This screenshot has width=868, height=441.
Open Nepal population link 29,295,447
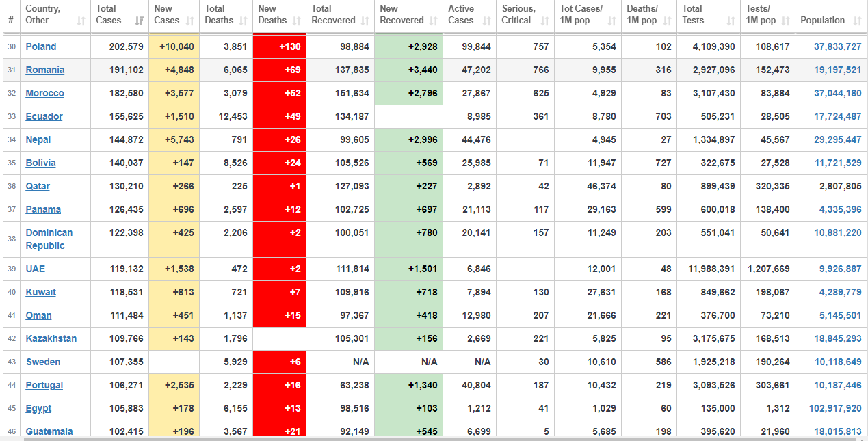pos(838,139)
